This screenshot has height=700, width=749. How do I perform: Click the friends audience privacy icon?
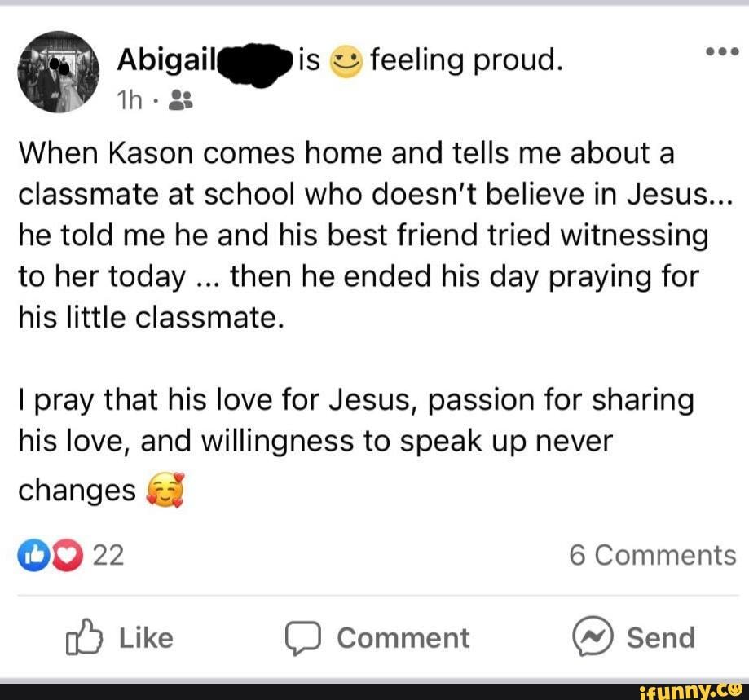pyautogui.click(x=178, y=99)
